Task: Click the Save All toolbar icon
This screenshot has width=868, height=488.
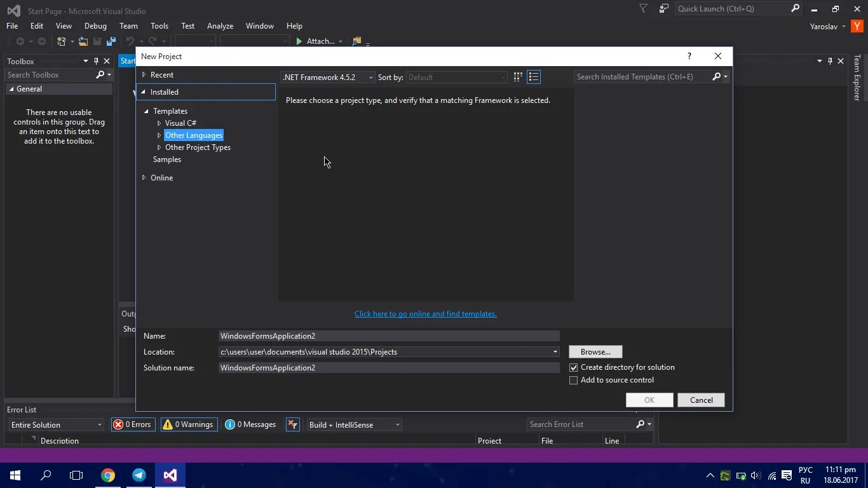Action: [x=111, y=41]
